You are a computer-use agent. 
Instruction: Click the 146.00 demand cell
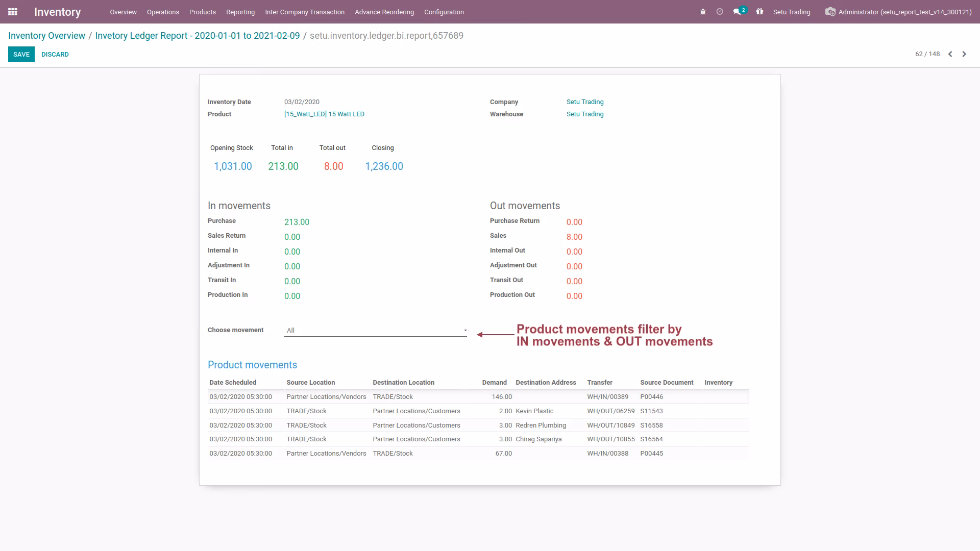click(x=502, y=397)
